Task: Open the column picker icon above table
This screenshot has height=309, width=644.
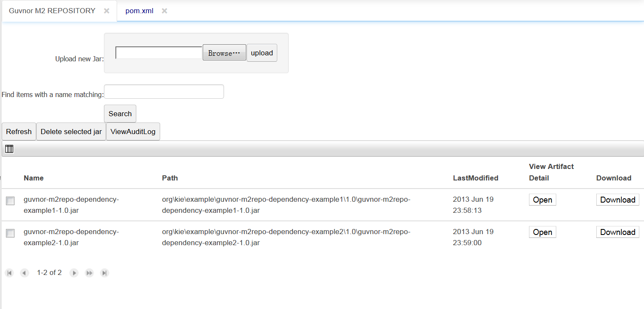Action: tap(9, 149)
